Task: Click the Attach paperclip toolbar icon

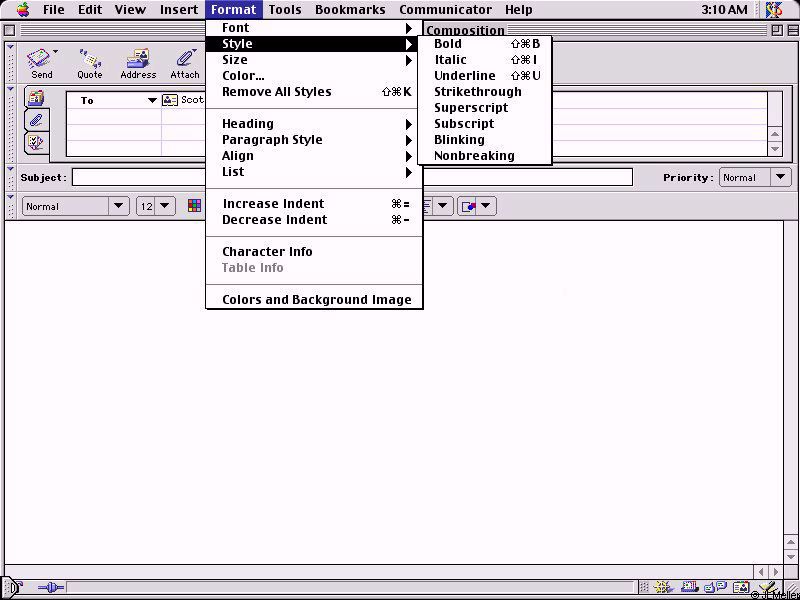Action: 185,58
